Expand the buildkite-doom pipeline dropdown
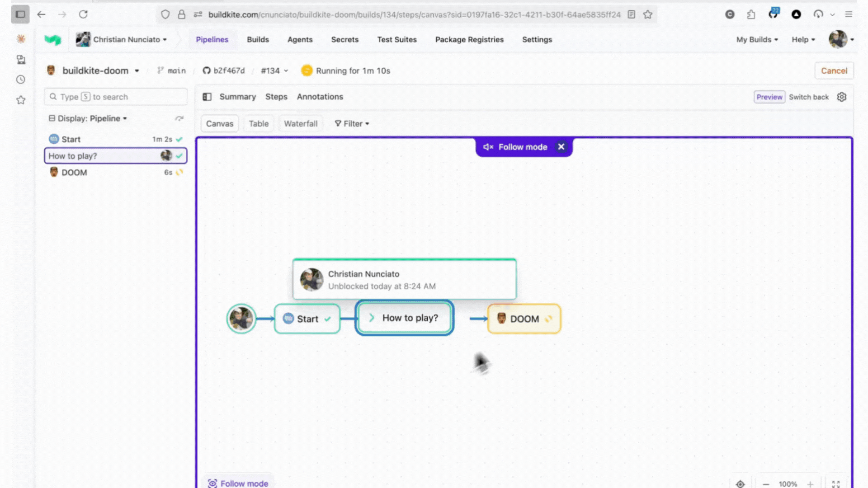This screenshot has height=488, width=868. tap(137, 70)
